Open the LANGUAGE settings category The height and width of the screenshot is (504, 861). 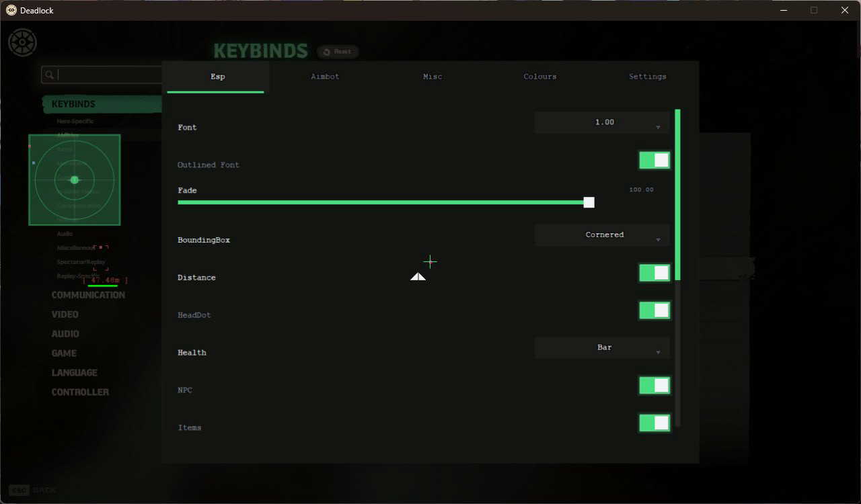click(x=75, y=373)
